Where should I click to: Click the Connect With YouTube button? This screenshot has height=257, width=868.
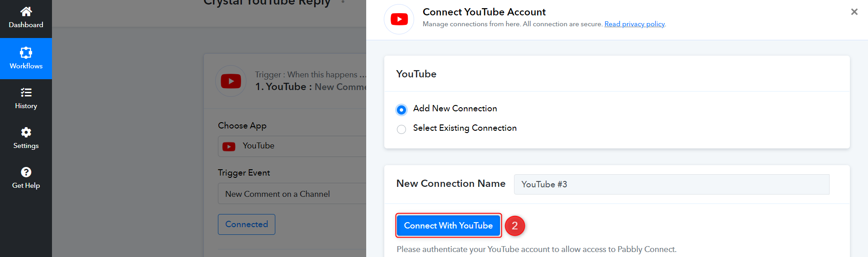(x=448, y=225)
